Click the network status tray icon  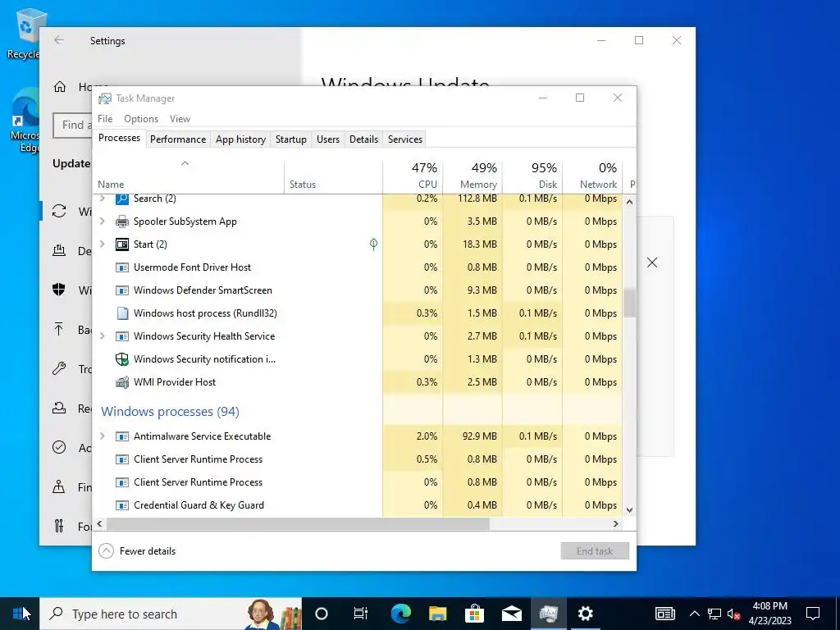tap(714, 614)
